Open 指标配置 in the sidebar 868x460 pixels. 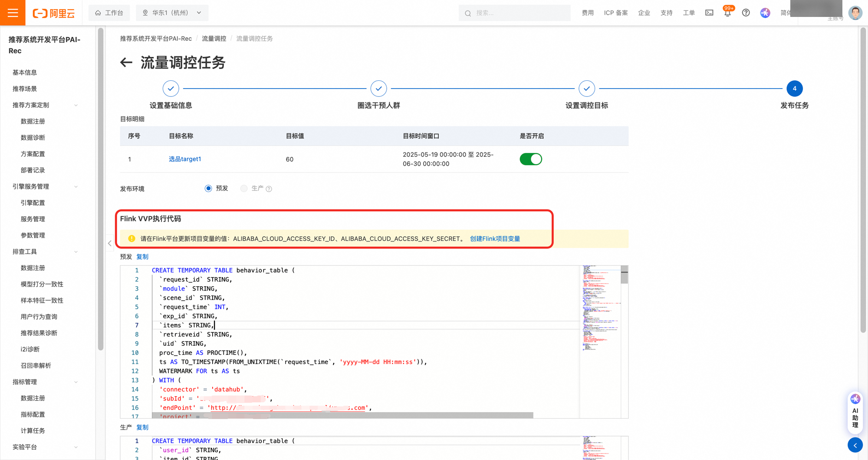point(33,414)
